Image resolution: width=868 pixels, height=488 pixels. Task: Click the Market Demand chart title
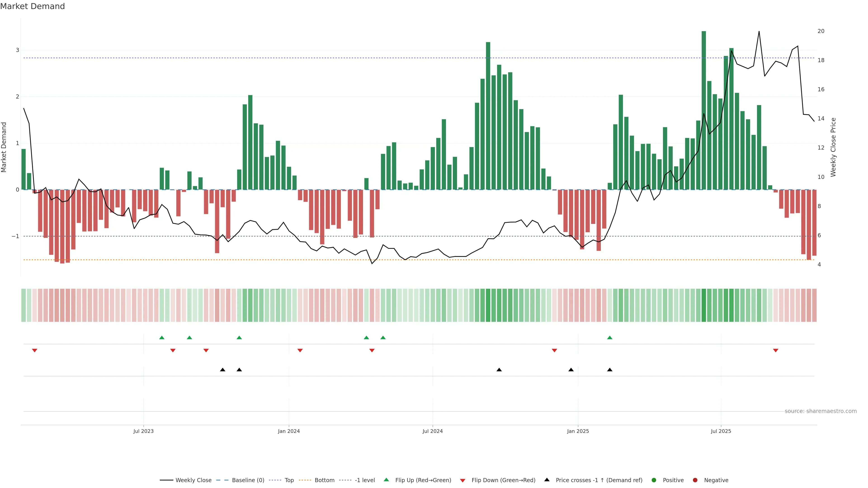pyautogui.click(x=32, y=6)
